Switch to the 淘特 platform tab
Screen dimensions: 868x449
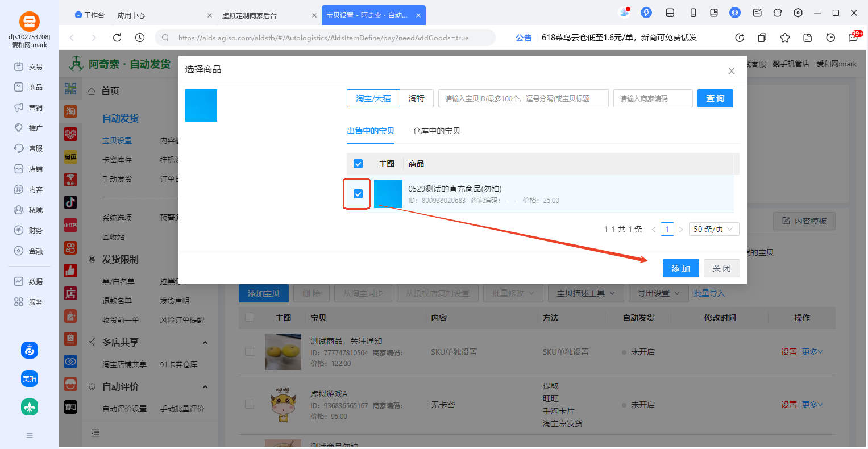coord(417,98)
